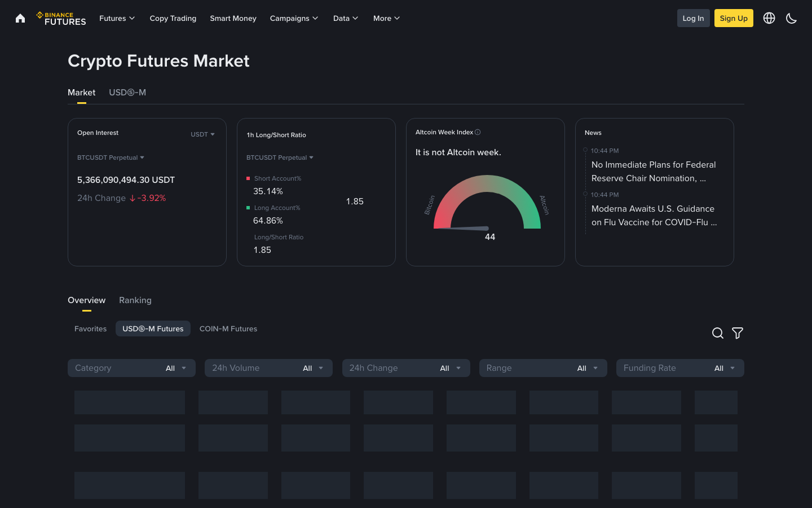This screenshot has height=508, width=812.
Task: Open the search magnifier above the market list
Action: pos(717,333)
